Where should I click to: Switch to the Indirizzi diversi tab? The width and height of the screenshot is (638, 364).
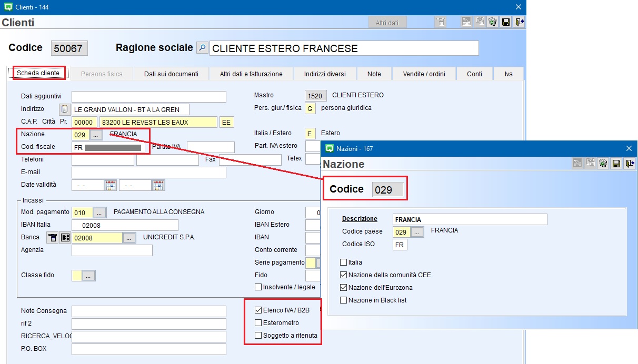325,74
